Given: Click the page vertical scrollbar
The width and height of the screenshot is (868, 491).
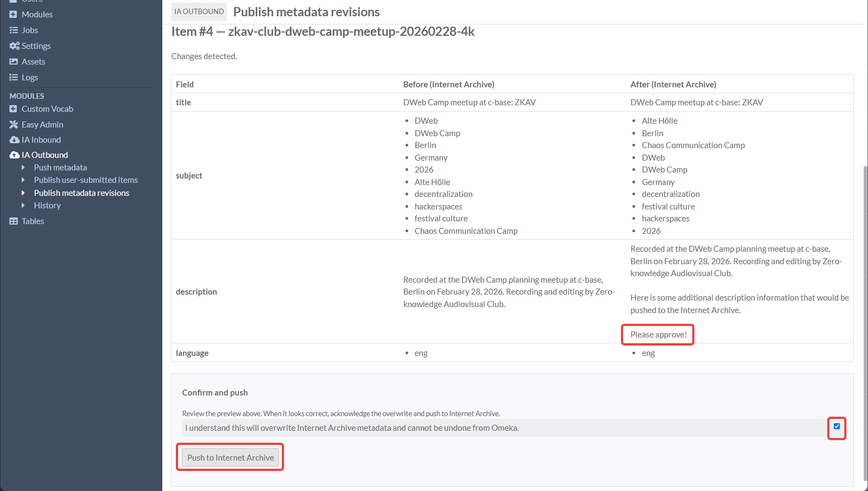Looking at the screenshot, I should tap(865, 323).
